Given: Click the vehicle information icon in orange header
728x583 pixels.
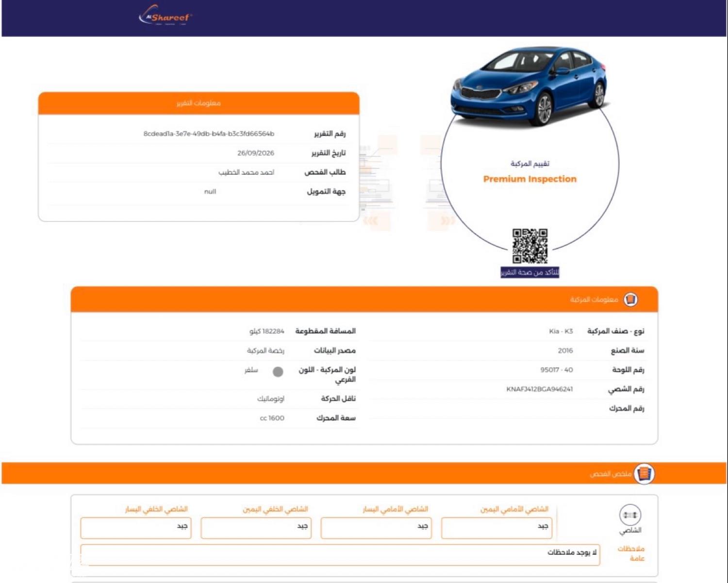Looking at the screenshot, I should click(x=630, y=300).
